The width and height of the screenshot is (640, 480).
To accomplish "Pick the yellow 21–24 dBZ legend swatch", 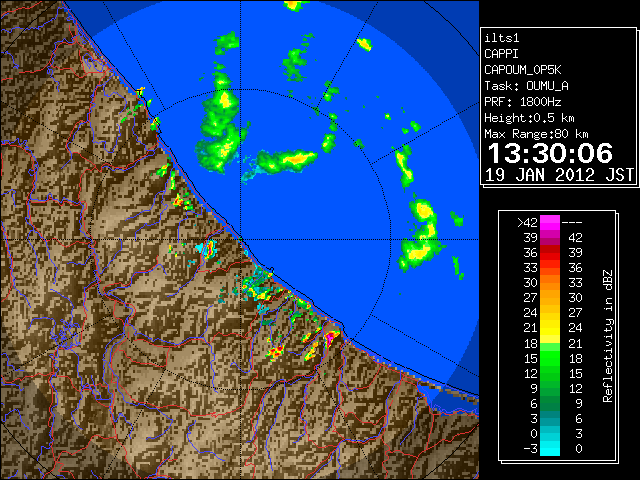I will tap(550, 328).
